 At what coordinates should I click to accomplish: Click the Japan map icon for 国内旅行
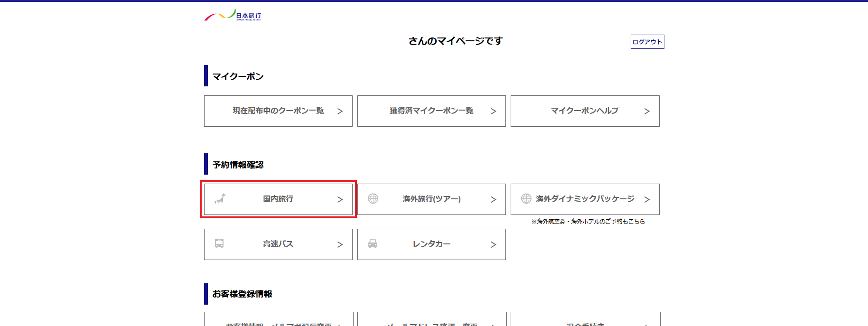[x=220, y=199]
